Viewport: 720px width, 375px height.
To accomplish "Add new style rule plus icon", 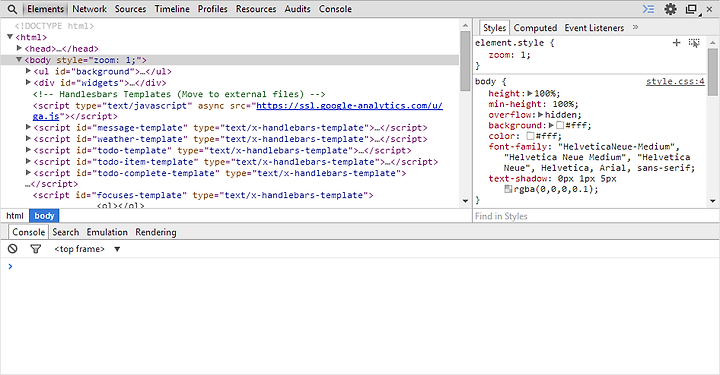I will [676, 43].
